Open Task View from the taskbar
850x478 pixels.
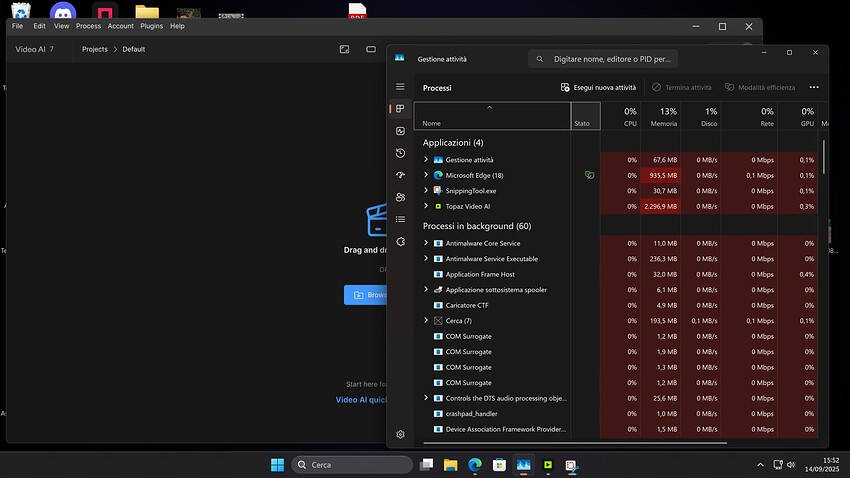point(427,465)
